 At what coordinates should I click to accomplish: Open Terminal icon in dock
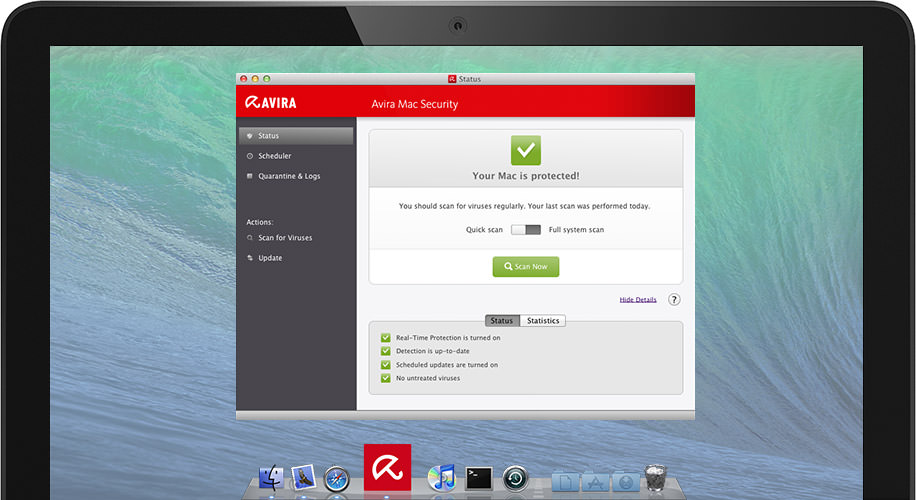[x=479, y=478]
